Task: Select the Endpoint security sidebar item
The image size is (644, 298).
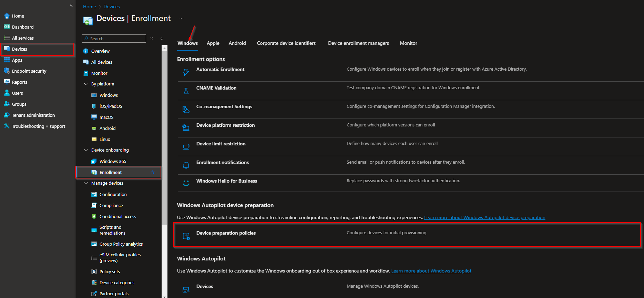Action: click(29, 71)
